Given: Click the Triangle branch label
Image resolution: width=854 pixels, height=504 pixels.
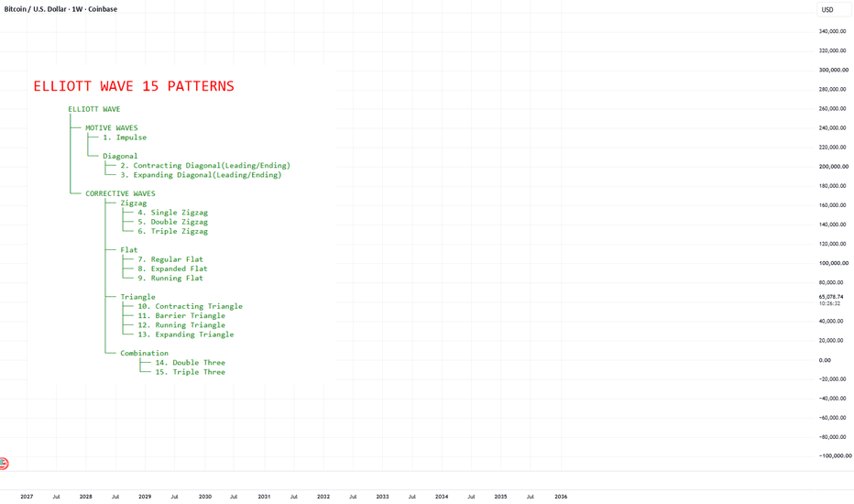Looking at the screenshot, I should [137, 297].
